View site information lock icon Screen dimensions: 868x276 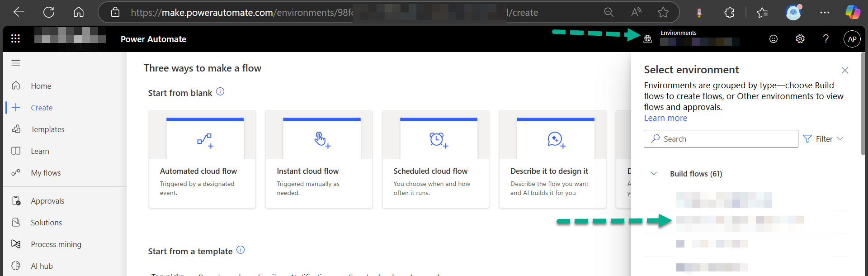(x=115, y=12)
